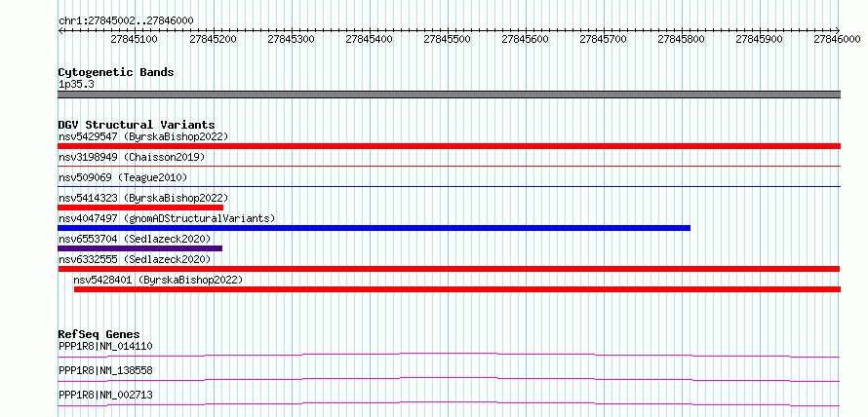Open the PPP1R8|NM_002713 gene label
Screen dimensions: 868x417
(x=105, y=395)
